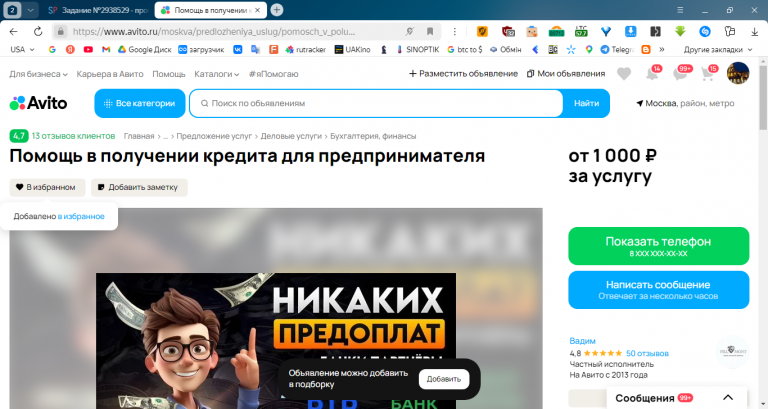Open the VK bookmark icon
The width and height of the screenshot is (768, 409).
click(x=238, y=49)
